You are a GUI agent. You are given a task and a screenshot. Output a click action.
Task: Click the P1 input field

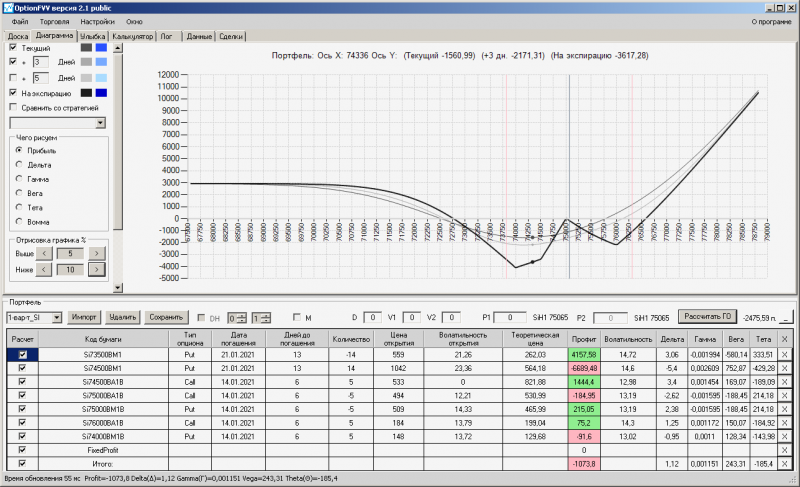pyautogui.click(x=510, y=318)
